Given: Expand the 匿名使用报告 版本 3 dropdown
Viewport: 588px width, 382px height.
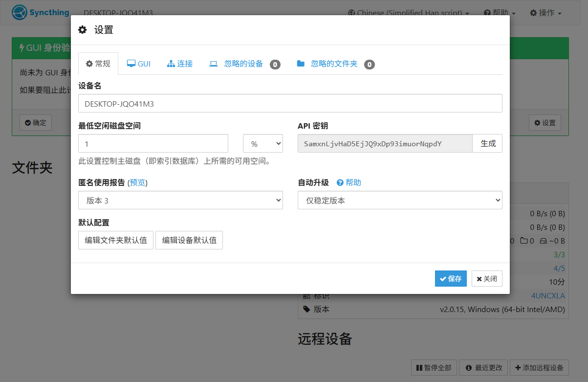Looking at the screenshot, I should pyautogui.click(x=180, y=200).
